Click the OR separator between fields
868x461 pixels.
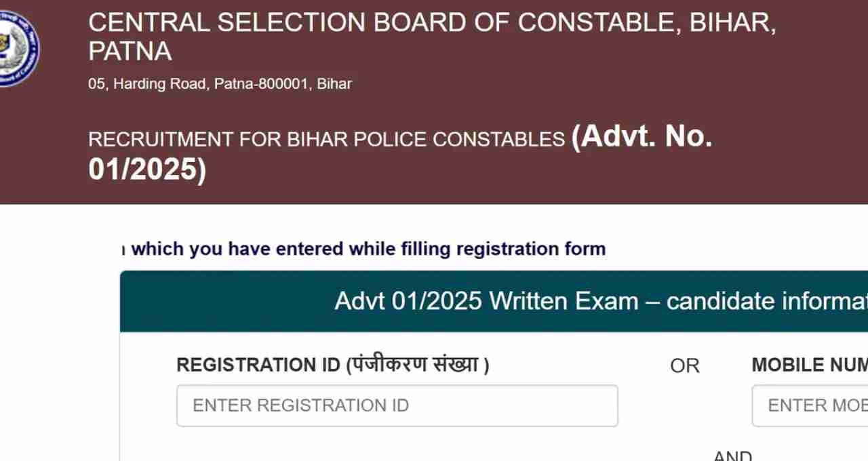click(x=684, y=365)
